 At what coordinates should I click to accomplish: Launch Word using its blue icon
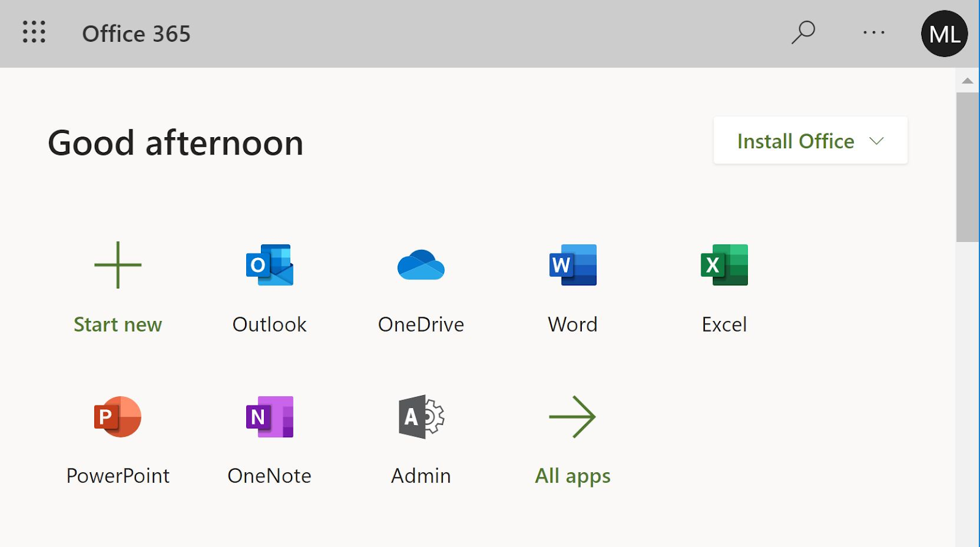(x=573, y=265)
